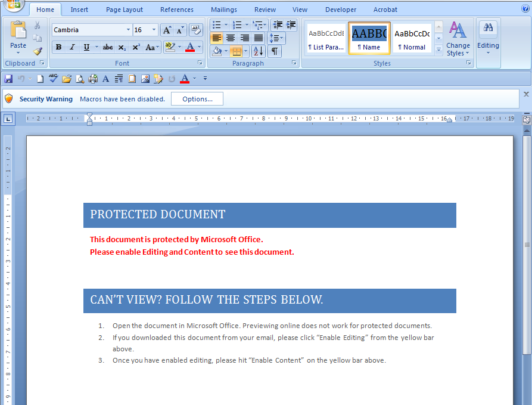Toggle Show/Hide paragraph marks

[x=275, y=51]
